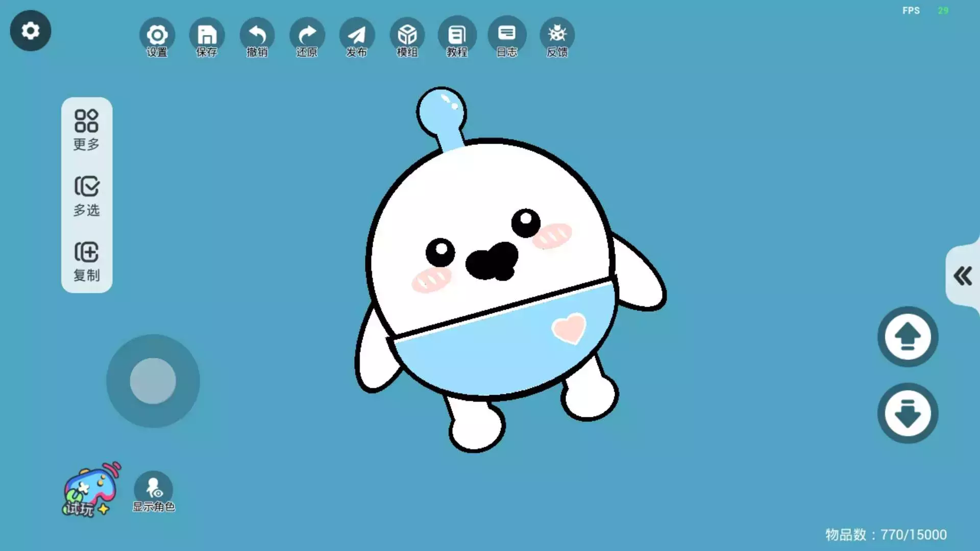The image size is (980, 551).
Task: Undo with the 撤销 icon
Action: tap(257, 36)
